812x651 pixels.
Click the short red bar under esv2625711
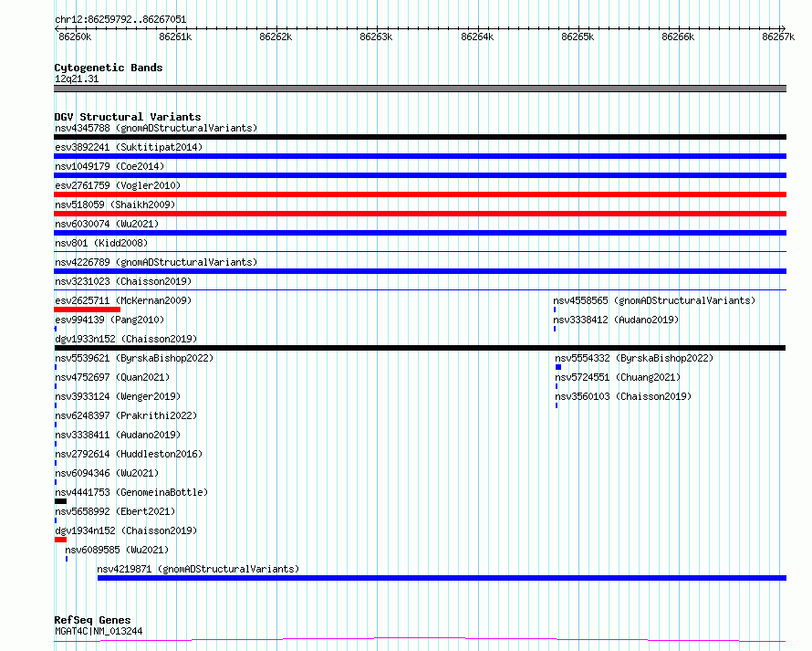(x=87, y=310)
